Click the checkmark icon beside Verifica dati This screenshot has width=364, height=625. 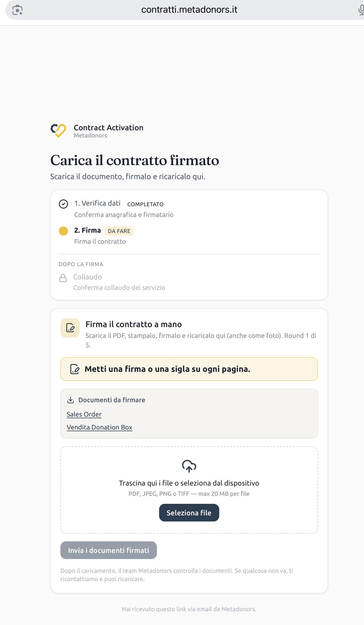[x=63, y=204]
